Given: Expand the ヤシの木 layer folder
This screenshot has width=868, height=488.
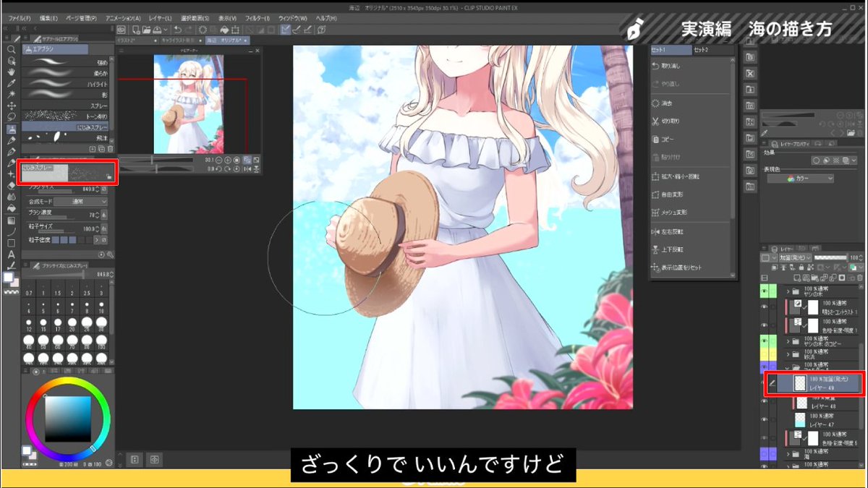Looking at the screenshot, I should [788, 291].
